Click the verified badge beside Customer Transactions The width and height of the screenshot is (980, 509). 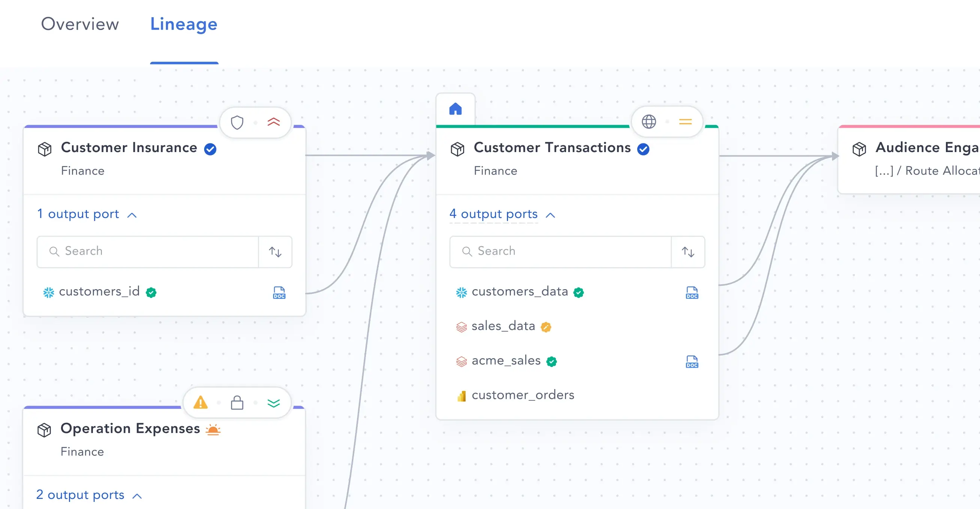[643, 149]
